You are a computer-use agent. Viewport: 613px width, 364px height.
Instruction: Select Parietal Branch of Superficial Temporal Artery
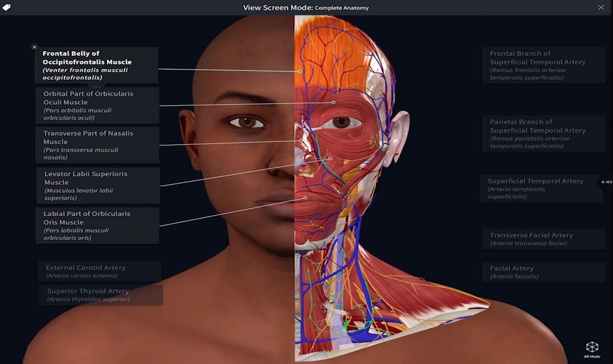point(544,134)
